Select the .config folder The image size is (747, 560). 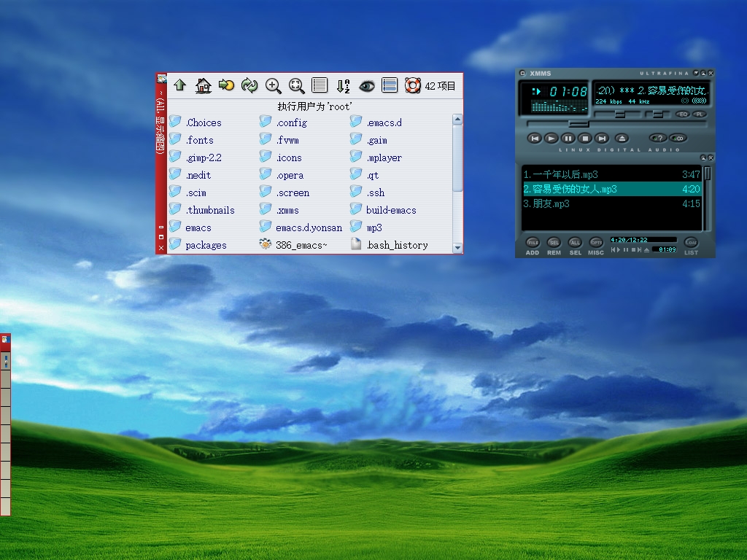(284, 122)
